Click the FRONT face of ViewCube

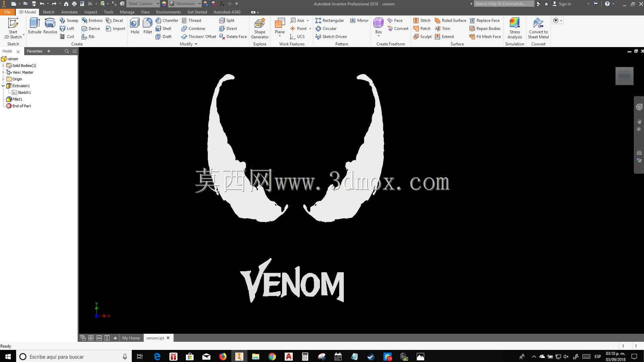(x=624, y=76)
